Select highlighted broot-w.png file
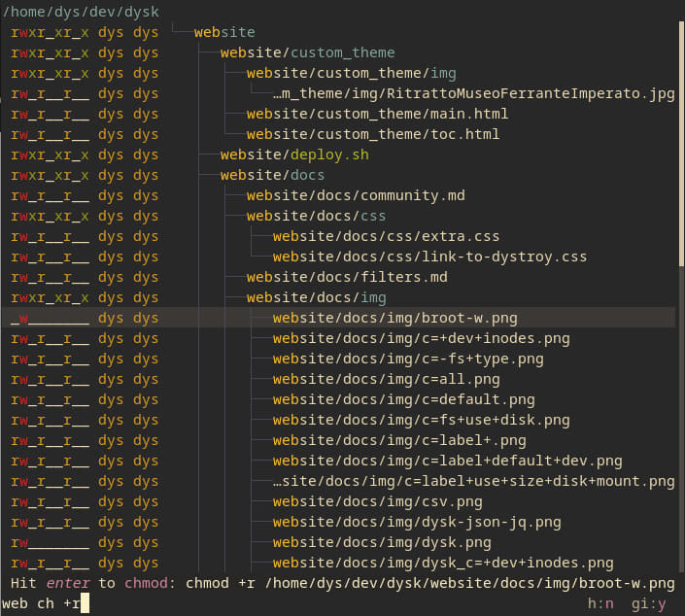 point(394,318)
